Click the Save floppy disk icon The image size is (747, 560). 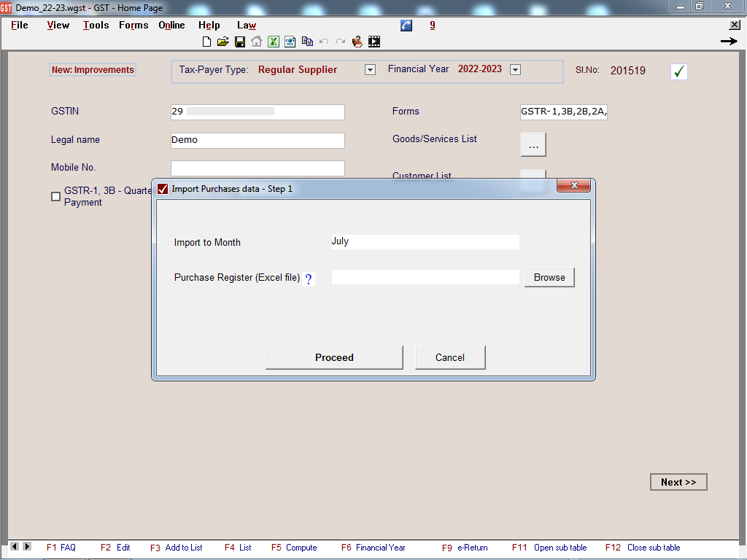[x=239, y=42]
